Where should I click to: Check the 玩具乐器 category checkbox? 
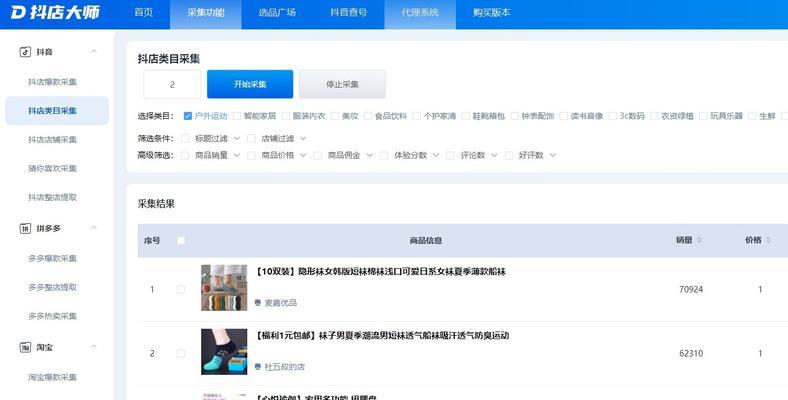pos(703,116)
